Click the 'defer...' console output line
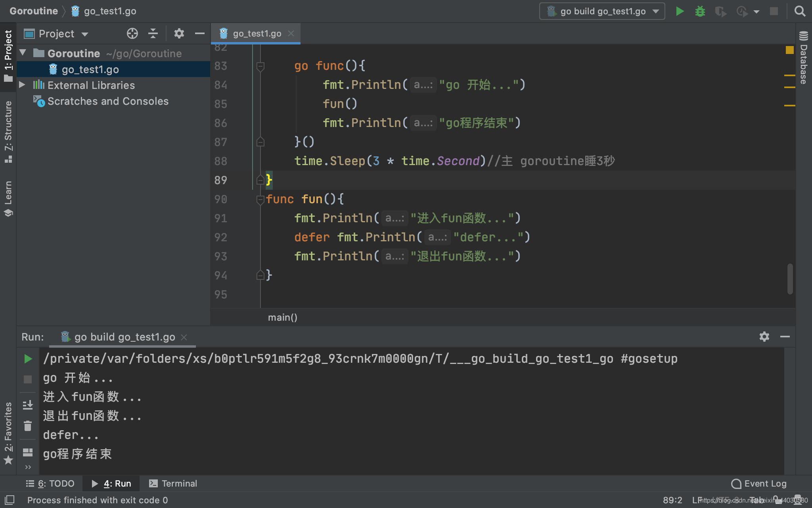Screen dimensions: 812x508 click(71, 435)
